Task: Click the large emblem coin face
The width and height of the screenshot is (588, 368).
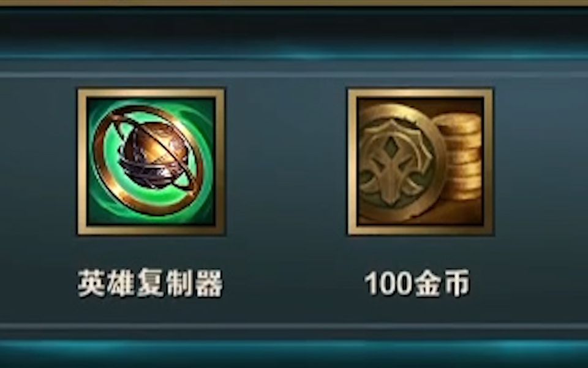Action: pos(400,163)
